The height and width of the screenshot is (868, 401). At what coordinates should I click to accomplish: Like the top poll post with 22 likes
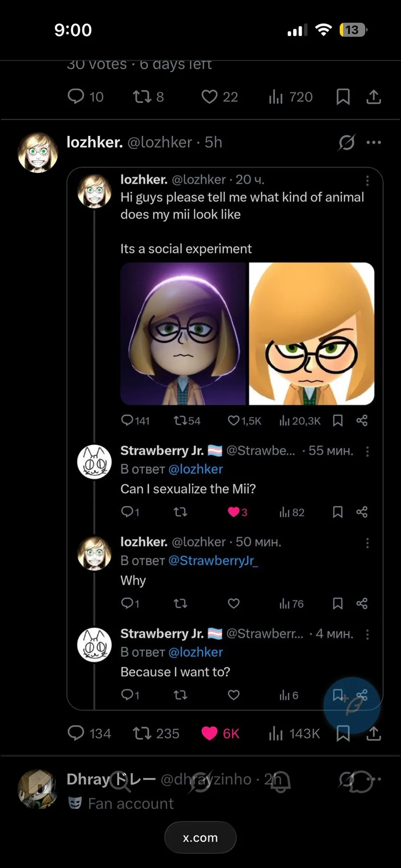[209, 97]
